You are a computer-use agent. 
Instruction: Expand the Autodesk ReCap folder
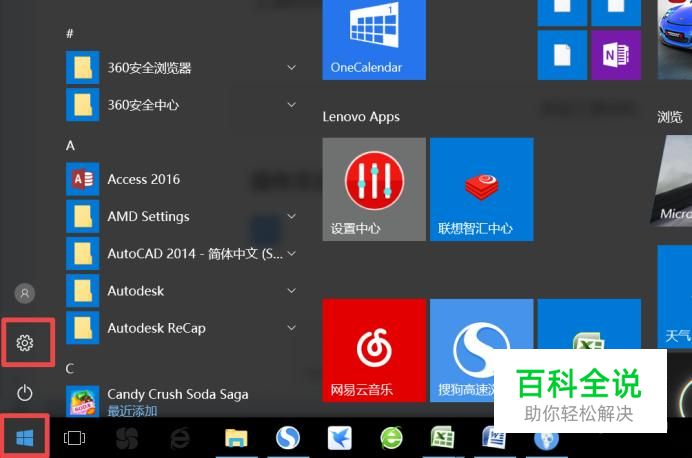click(291, 327)
